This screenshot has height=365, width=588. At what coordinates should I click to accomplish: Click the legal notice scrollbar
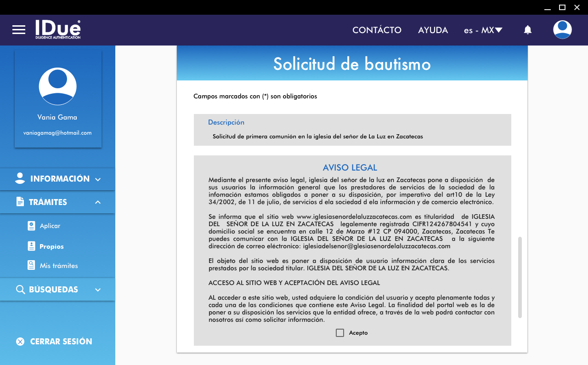click(x=520, y=277)
